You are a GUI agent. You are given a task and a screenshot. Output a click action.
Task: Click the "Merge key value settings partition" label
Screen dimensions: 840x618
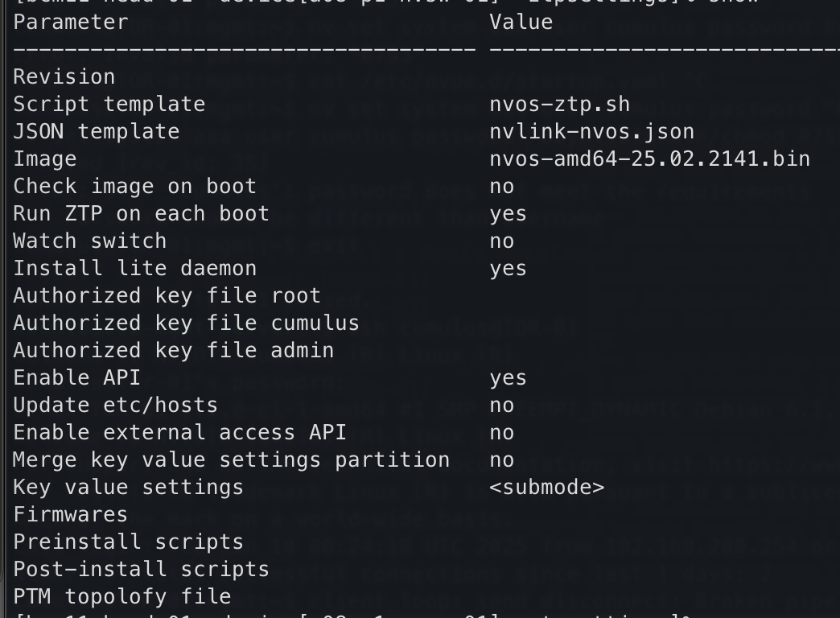(231, 460)
